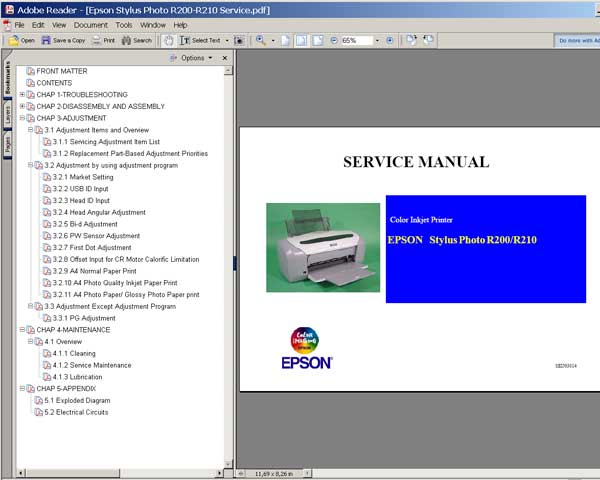Screen dimensions: 600x480
Task: Select the Snapshot tool
Action: [x=239, y=41]
